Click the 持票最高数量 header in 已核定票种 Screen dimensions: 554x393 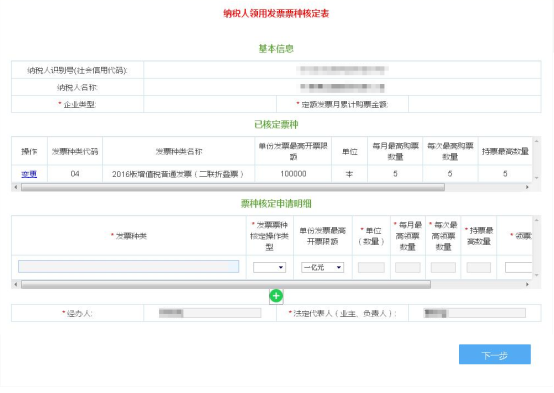(x=505, y=152)
